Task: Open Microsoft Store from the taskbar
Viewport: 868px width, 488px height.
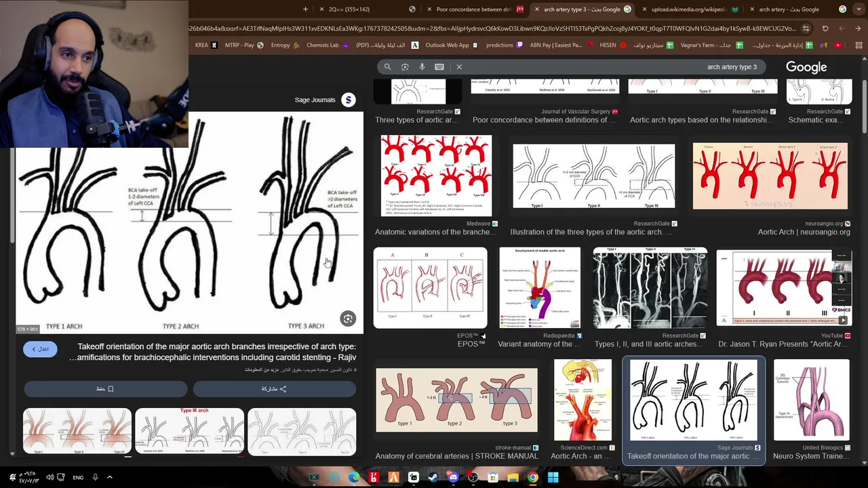Action: coord(494,477)
